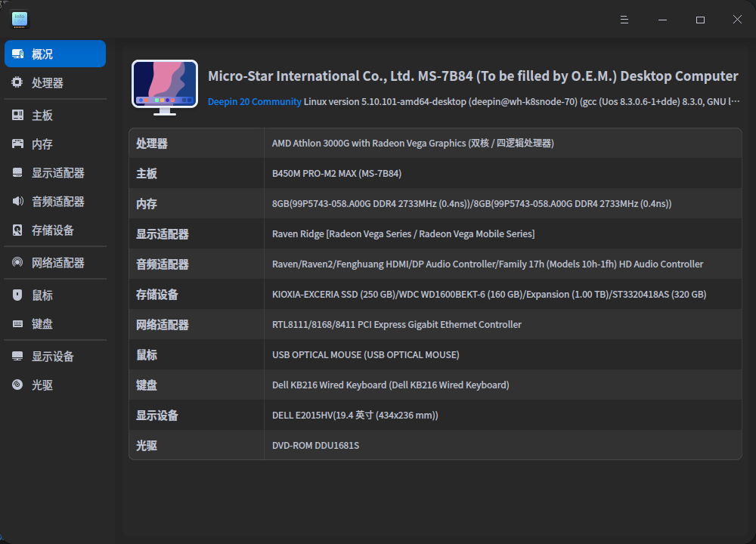Click the 鼠标 row label in table

click(147, 355)
